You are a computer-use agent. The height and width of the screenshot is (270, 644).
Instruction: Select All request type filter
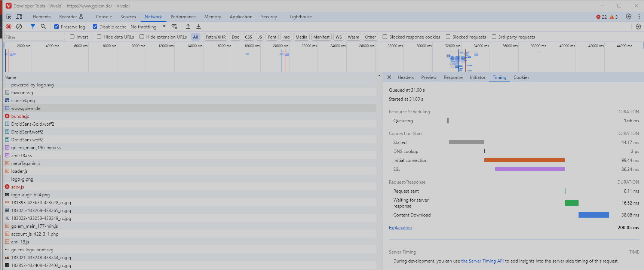coord(196,37)
